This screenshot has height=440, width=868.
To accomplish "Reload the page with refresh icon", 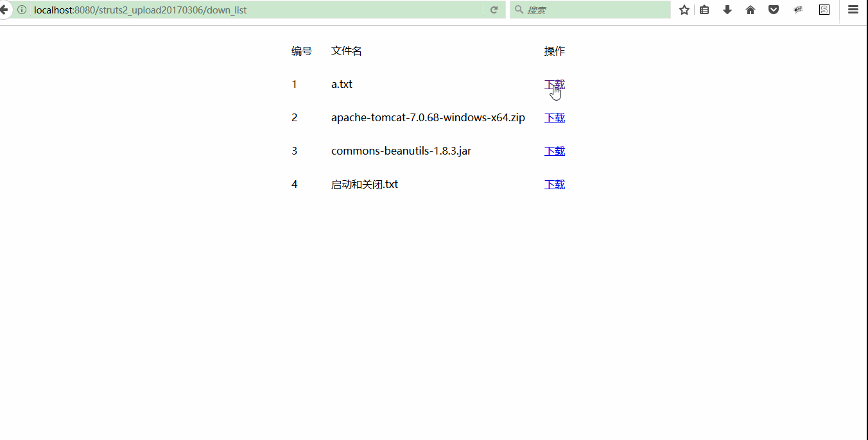I will (494, 10).
